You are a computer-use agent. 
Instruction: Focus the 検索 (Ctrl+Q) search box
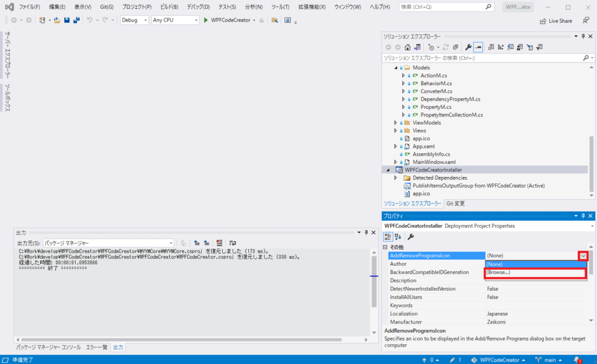click(447, 7)
